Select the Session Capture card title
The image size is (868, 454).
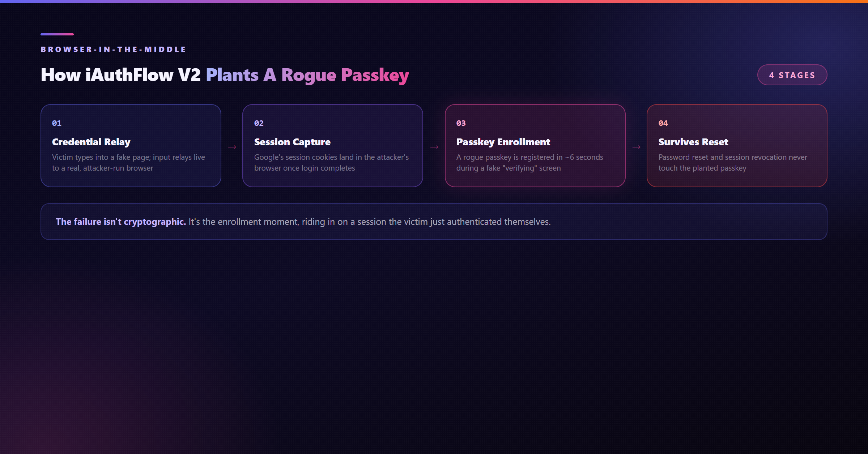tap(292, 142)
